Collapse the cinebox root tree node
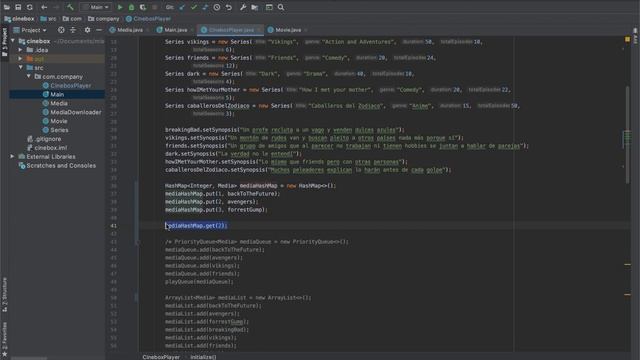 pos(13,41)
